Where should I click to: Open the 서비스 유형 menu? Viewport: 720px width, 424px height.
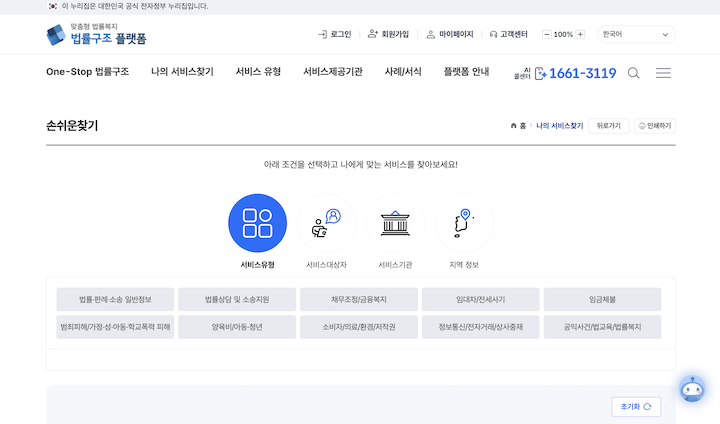[x=258, y=72]
